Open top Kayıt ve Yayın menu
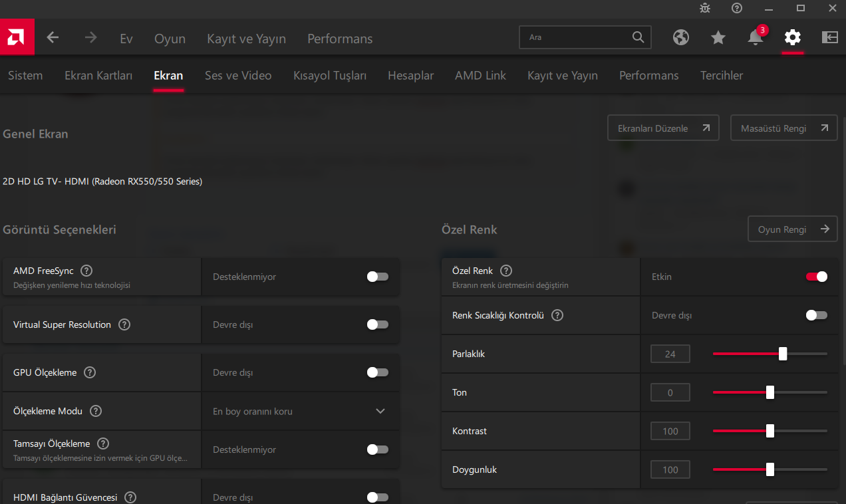The height and width of the screenshot is (504, 846). point(246,39)
